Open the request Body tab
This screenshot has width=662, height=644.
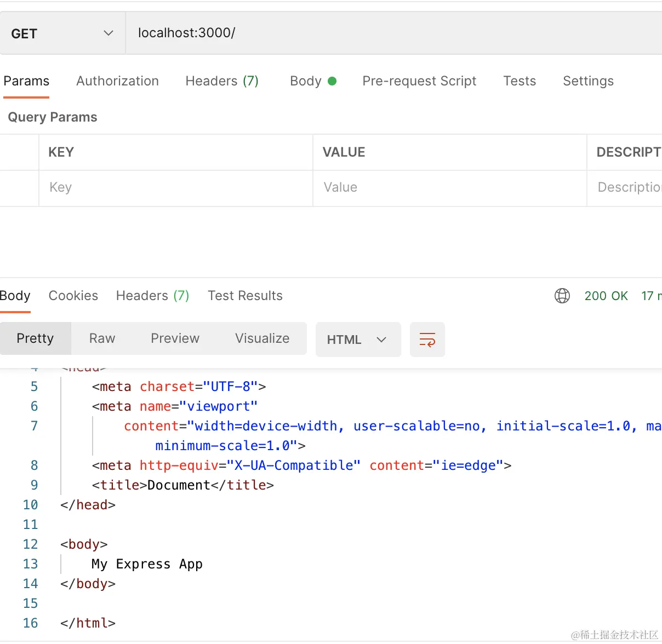313,81
